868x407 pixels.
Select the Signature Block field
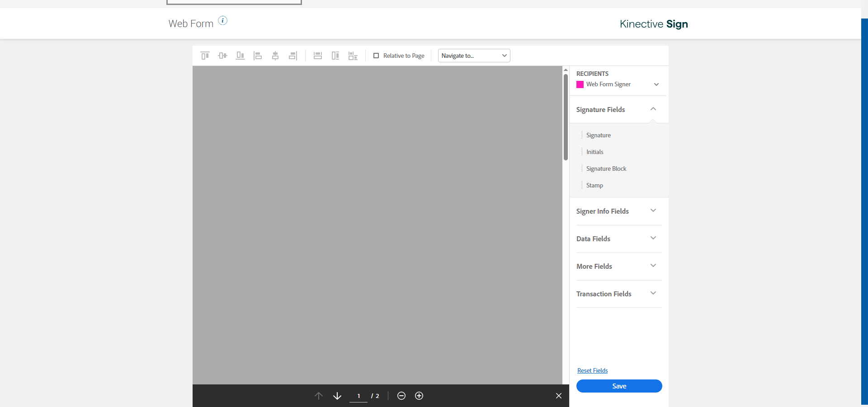tap(606, 168)
